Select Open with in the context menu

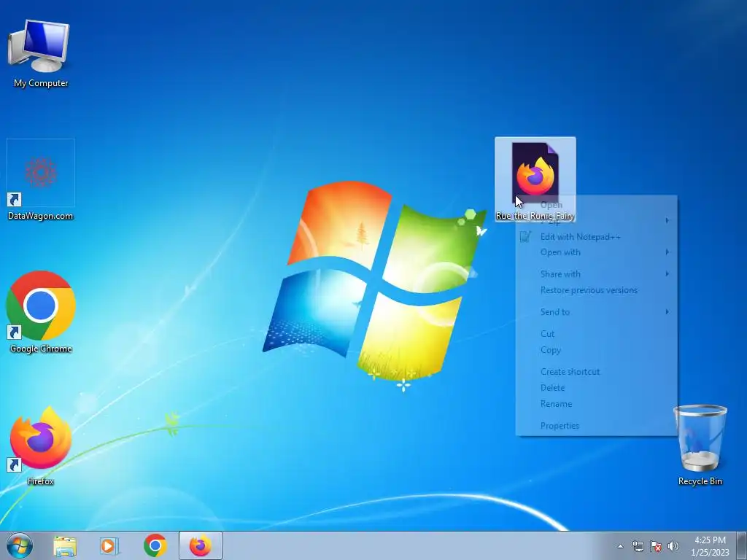(x=597, y=252)
